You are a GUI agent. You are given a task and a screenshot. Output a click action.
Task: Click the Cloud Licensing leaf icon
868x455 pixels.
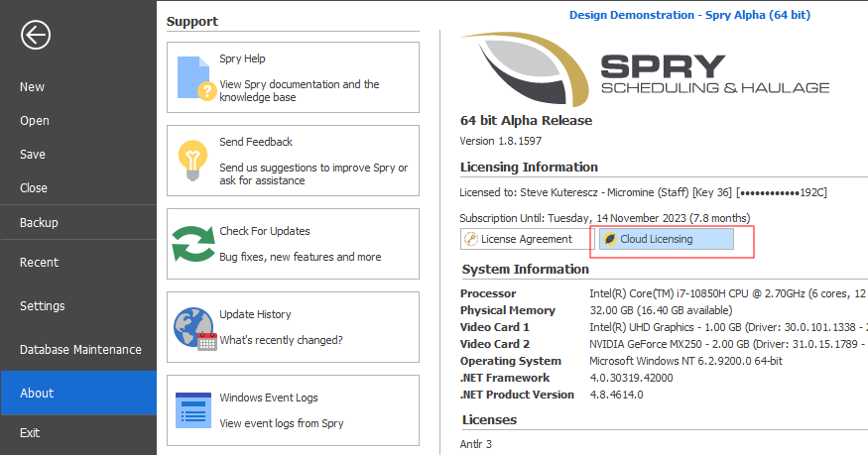[x=610, y=239]
